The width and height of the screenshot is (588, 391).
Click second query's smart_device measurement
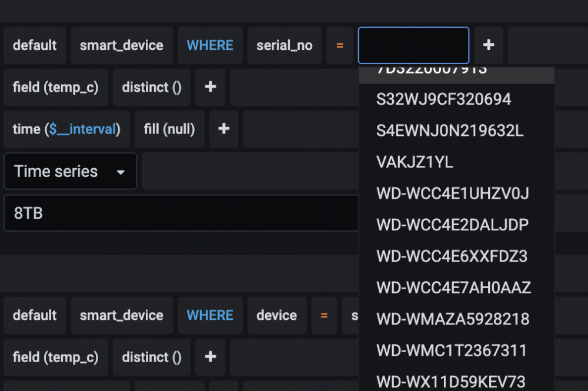tap(122, 315)
